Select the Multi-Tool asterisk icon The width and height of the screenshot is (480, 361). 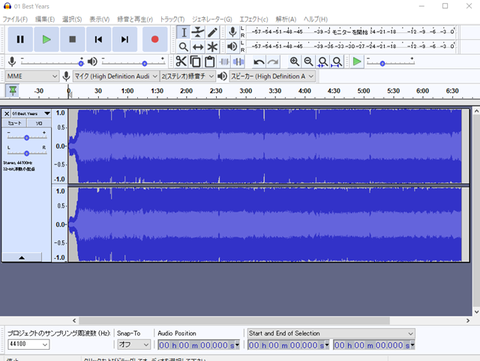[x=212, y=47]
